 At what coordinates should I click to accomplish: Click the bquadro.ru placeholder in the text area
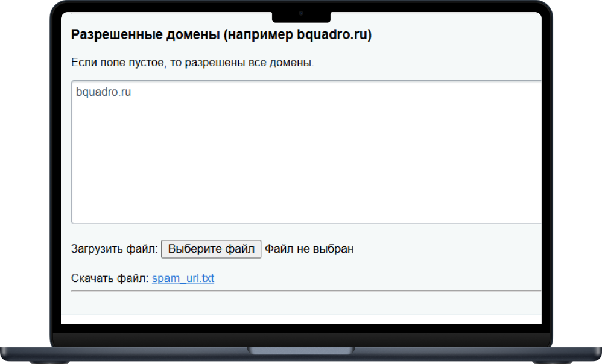[104, 93]
